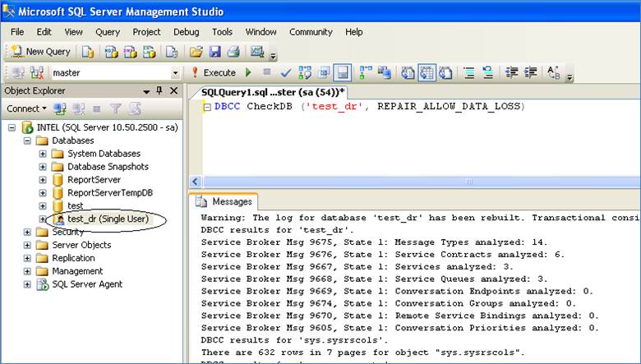Open the Community menu
This screenshot has width=641, height=364.
[x=311, y=32]
